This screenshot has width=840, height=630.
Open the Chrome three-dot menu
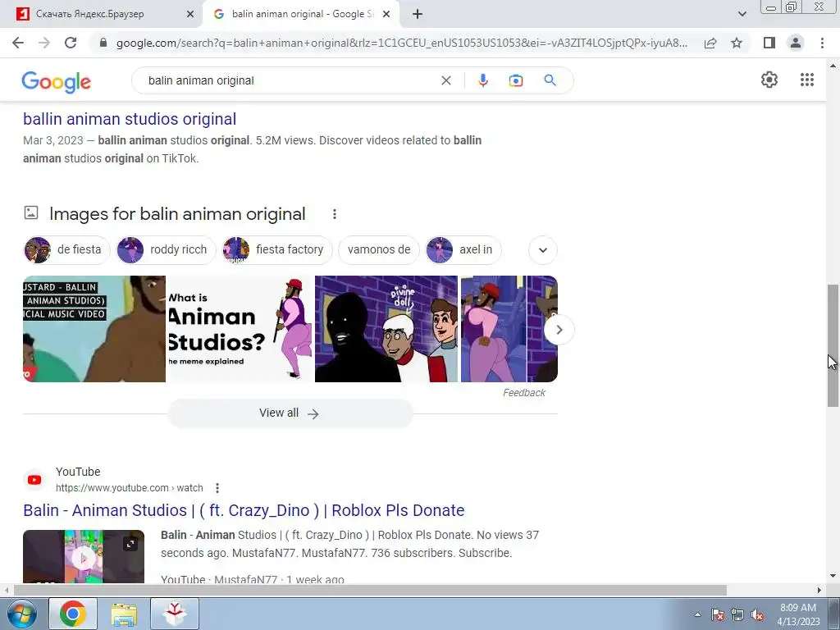[x=822, y=43]
